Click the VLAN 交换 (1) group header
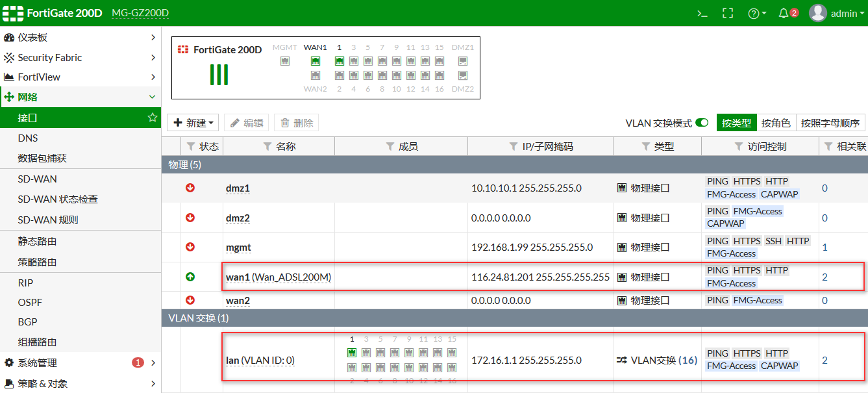Viewport: 868px width, 393px height. tap(514, 318)
